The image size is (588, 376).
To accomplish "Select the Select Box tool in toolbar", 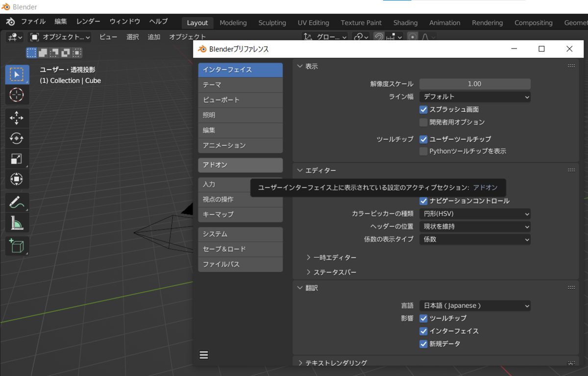I will pyautogui.click(x=17, y=75).
